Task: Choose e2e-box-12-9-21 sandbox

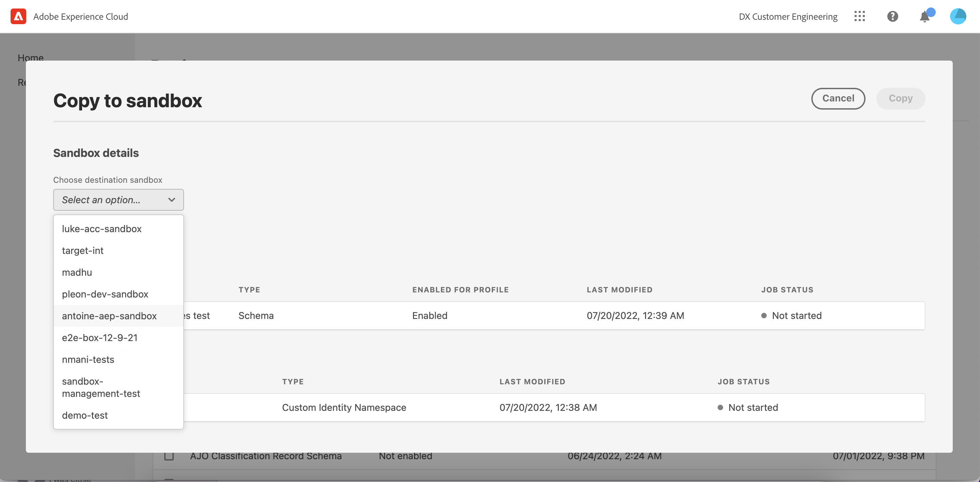Action: tap(100, 338)
